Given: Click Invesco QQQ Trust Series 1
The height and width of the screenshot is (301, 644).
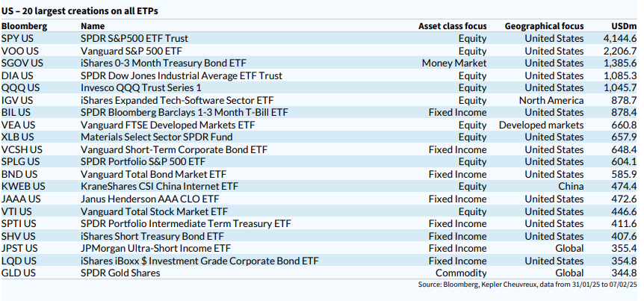Looking at the screenshot, I should coord(140,87).
